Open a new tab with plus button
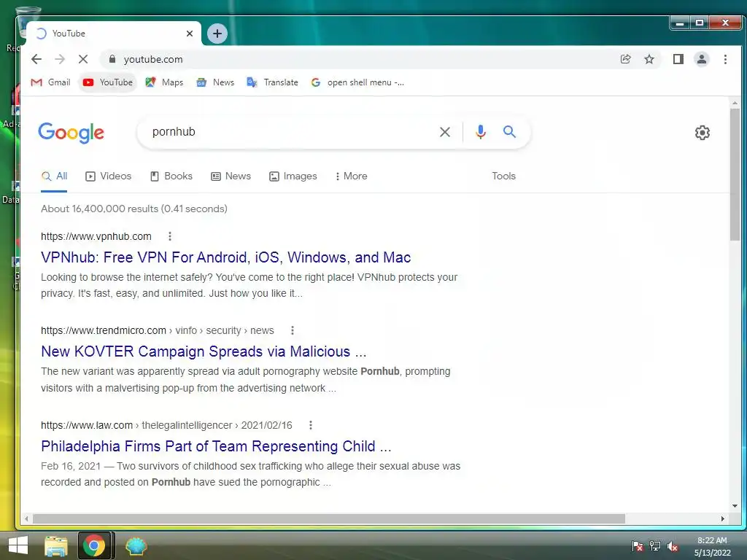This screenshot has width=747, height=560. tap(217, 34)
